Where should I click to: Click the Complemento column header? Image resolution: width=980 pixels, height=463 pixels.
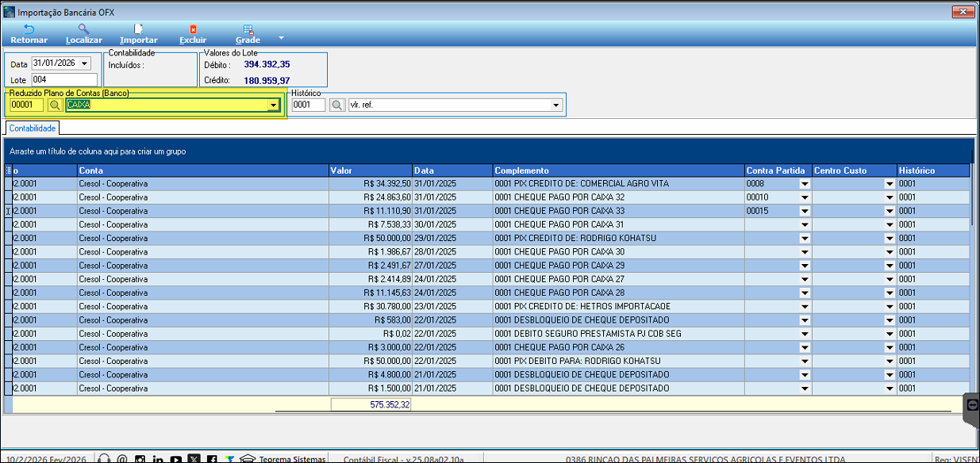pyautogui.click(x=617, y=170)
